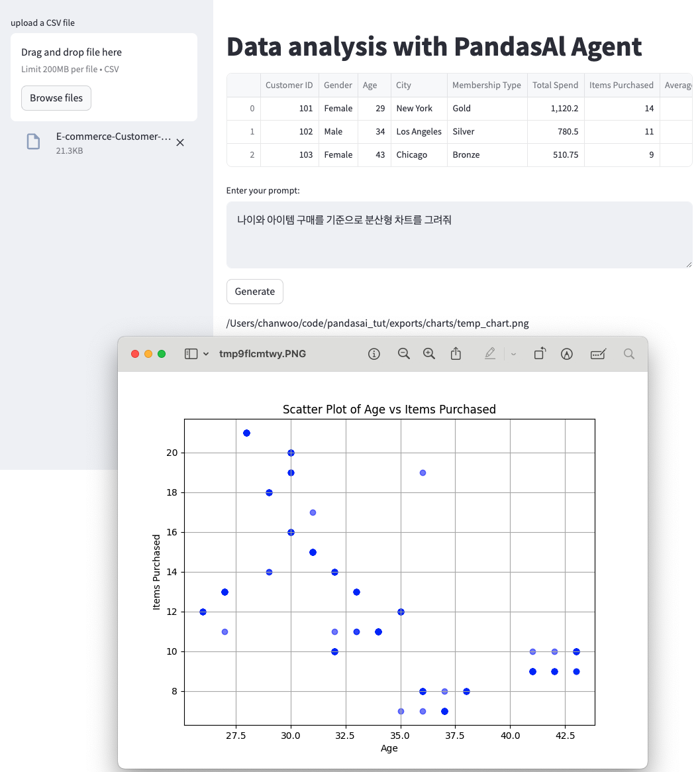Zoom out of the chart image
The height and width of the screenshot is (772, 700).
(404, 354)
